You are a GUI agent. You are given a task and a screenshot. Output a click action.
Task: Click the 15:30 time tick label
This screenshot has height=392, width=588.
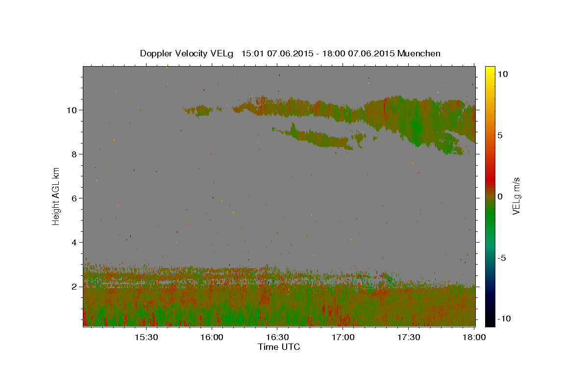click(x=146, y=338)
